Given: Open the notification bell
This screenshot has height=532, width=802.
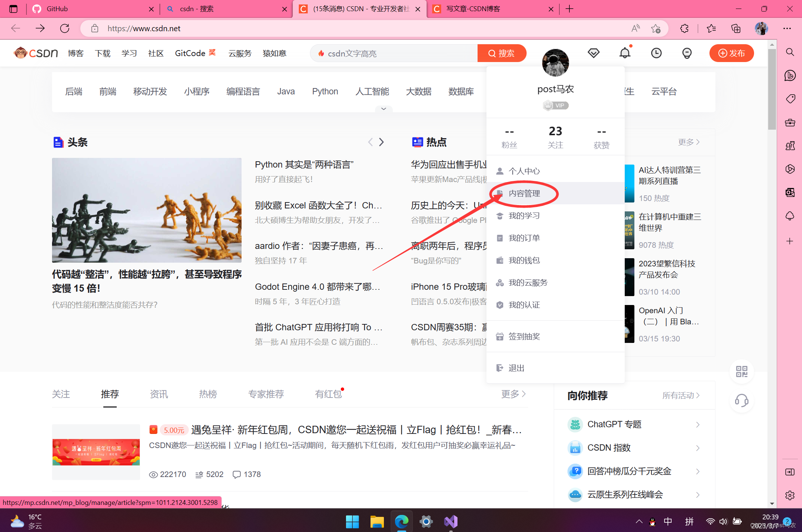Looking at the screenshot, I should [625, 53].
